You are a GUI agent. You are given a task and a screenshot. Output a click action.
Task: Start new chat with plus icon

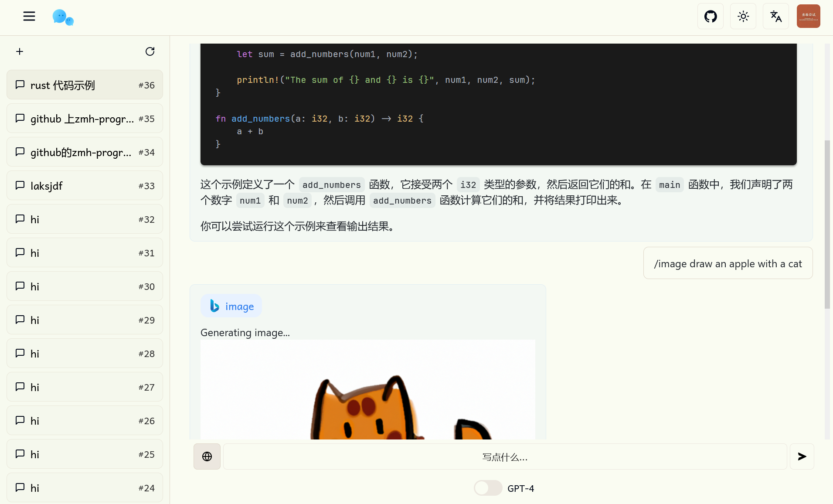[20, 51]
